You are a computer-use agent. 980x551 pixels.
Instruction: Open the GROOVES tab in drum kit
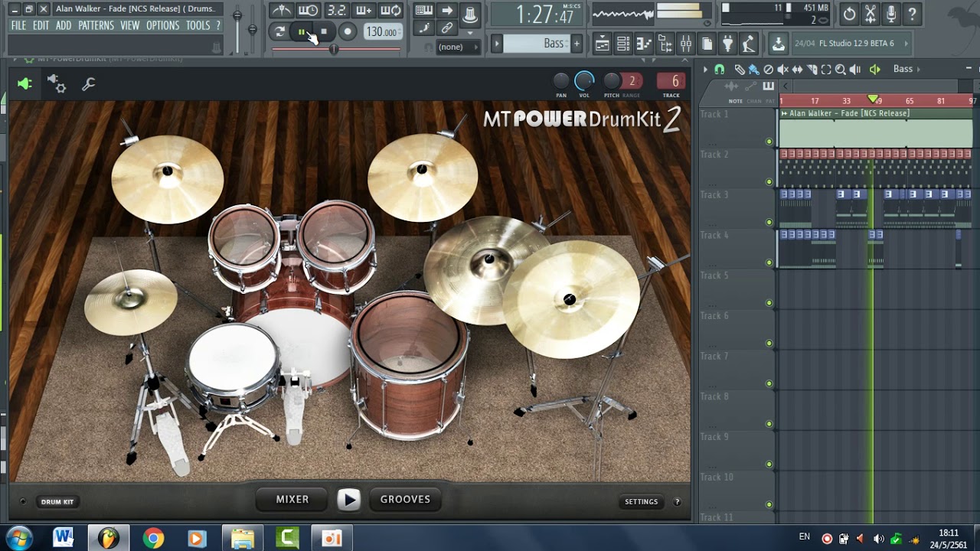point(405,500)
